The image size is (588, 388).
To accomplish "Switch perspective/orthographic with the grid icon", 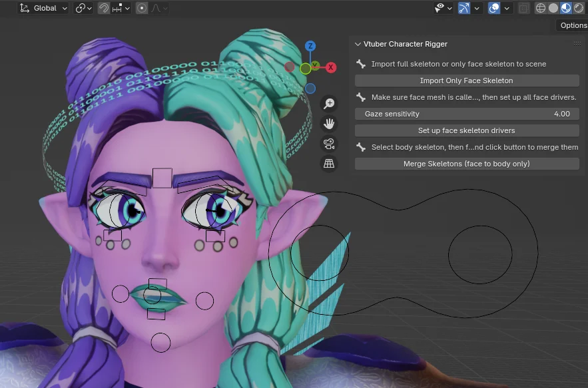I will (329, 163).
